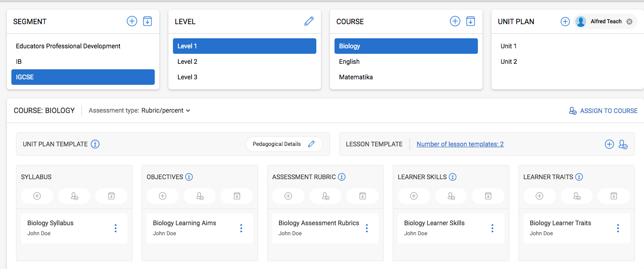
Task: Open Biology Learner Traits options menu
Action: 618,228
